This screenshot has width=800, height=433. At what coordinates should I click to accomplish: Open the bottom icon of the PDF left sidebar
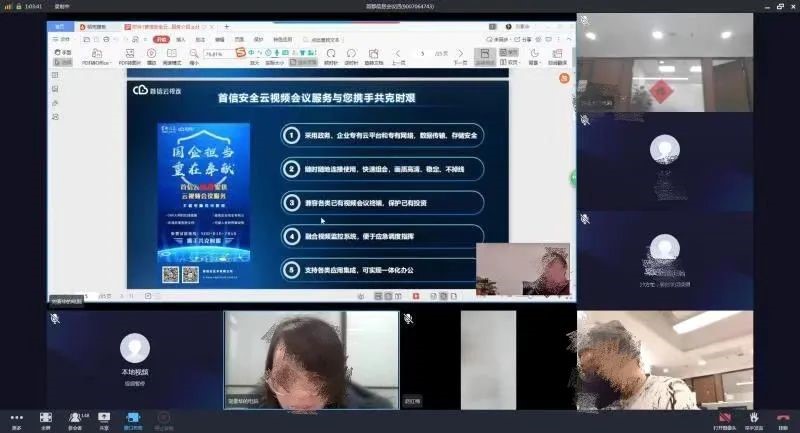[55, 117]
